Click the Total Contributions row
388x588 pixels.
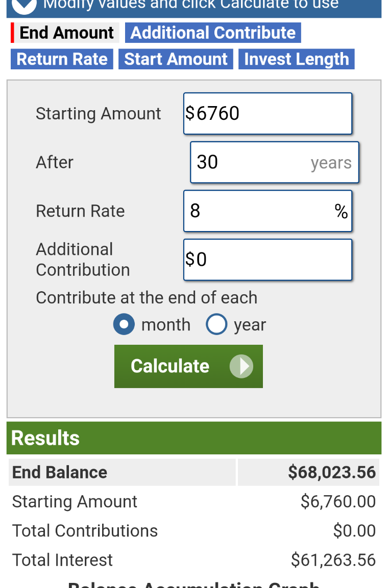(194, 530)
